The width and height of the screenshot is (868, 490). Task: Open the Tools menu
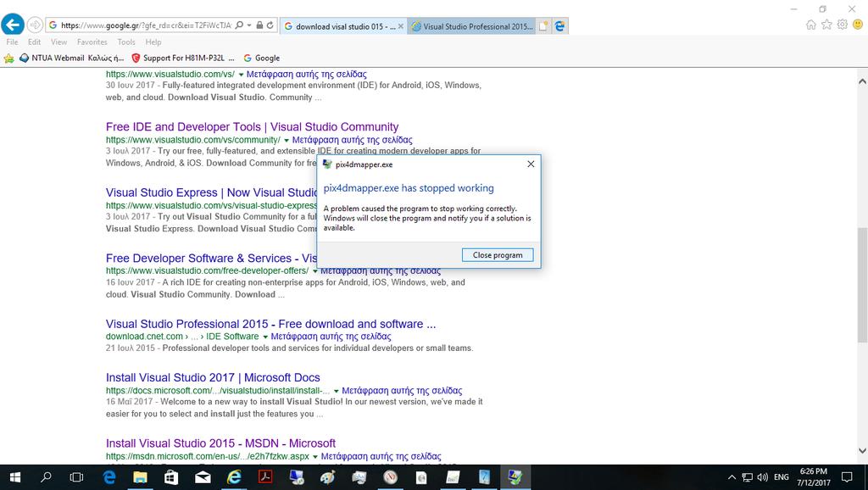[126, 42]
